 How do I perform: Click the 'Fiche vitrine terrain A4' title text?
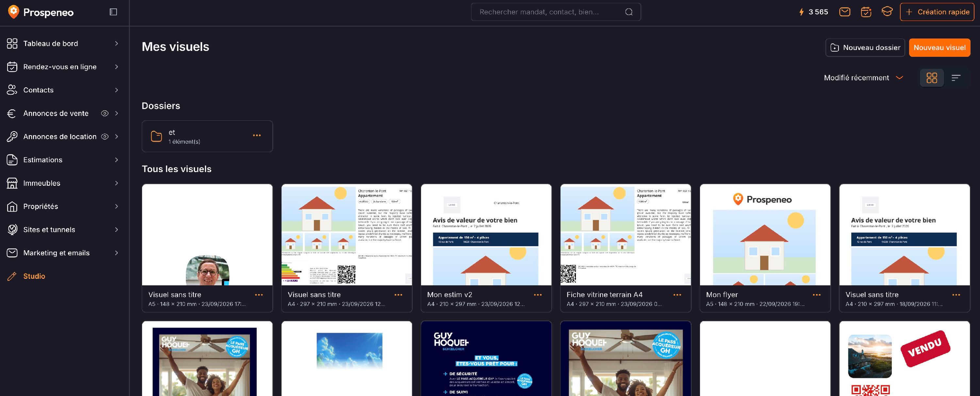(604, 295)
